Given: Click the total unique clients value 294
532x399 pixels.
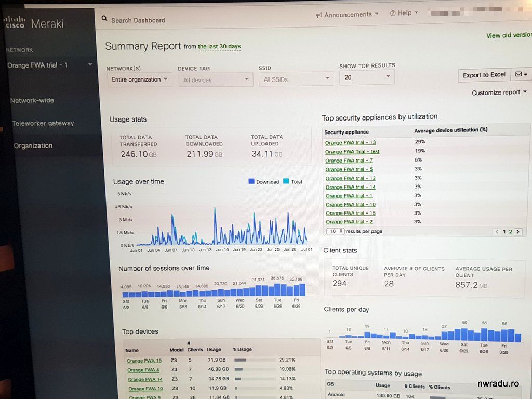Looking at the screenshot, I should pos(339,283).
